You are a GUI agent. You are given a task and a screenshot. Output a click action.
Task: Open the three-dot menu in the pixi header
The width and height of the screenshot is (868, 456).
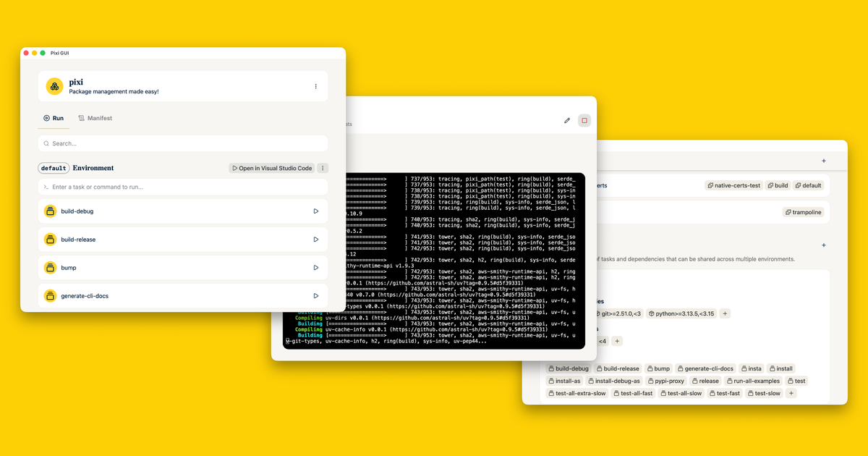[315, 85]
